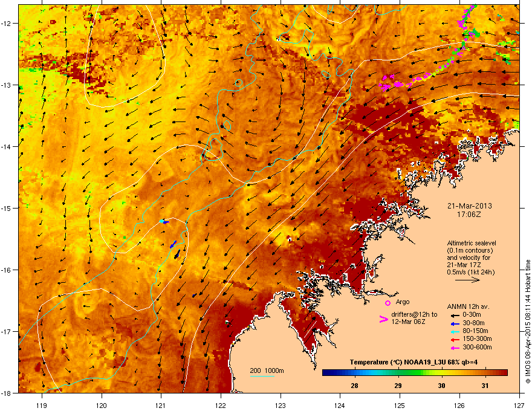
Task: Click the 120 longitude axis label
Action: point(102,405)
